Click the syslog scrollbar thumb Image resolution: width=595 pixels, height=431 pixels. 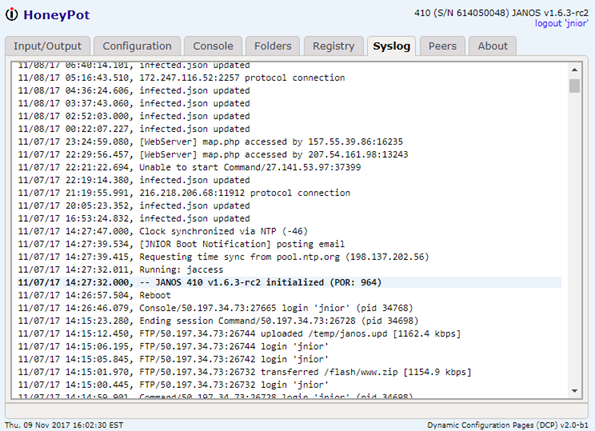(x=575, y=86)
